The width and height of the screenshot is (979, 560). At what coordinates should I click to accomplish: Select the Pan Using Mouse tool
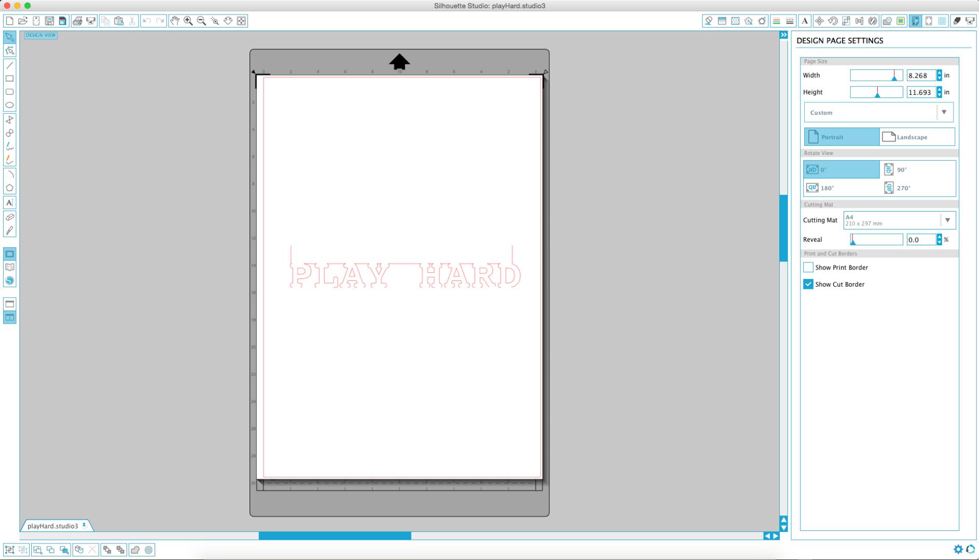pyautogui.click(x=174, y=21)
